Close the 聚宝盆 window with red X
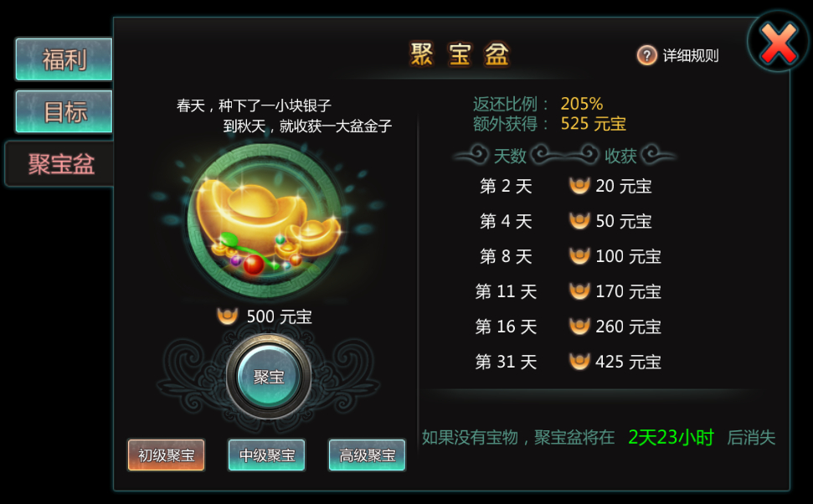 pyautogui.click(x=779, y=42)
